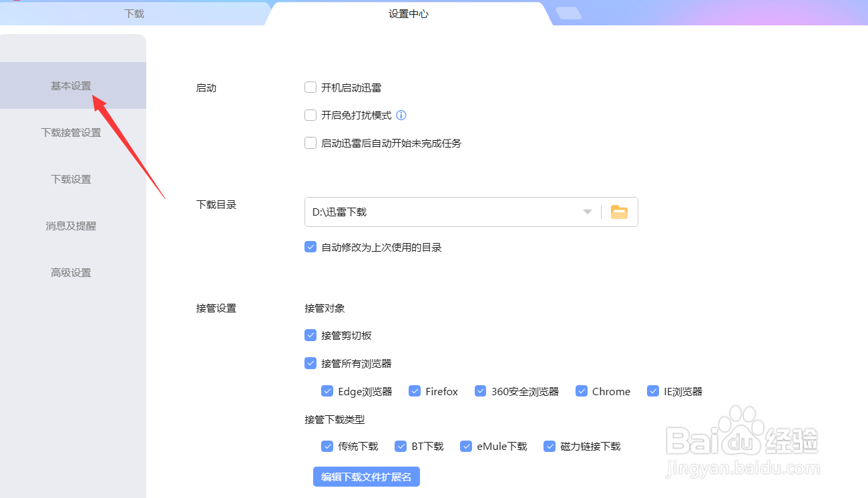Check 启动迅雷后自动开始未完成任务

coord(310,143)
